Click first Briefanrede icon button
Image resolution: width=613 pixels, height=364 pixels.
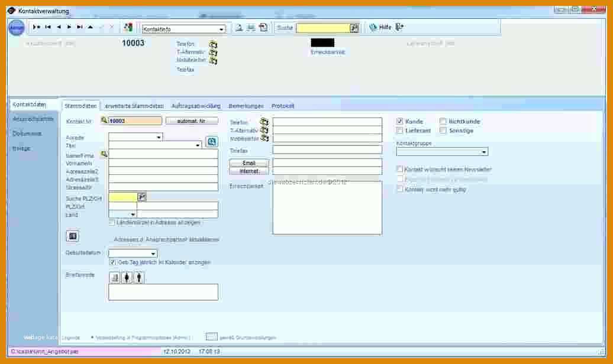coord(115,278)
